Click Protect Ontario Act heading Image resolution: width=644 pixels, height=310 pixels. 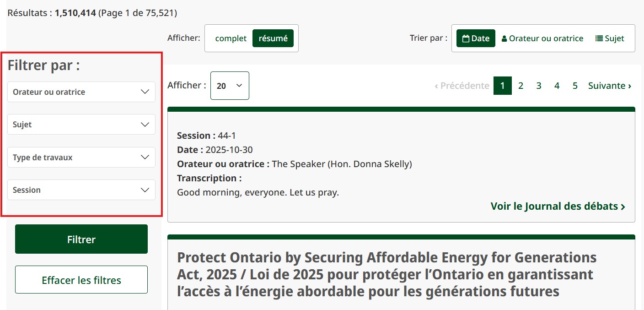click(x=386, y=274)
